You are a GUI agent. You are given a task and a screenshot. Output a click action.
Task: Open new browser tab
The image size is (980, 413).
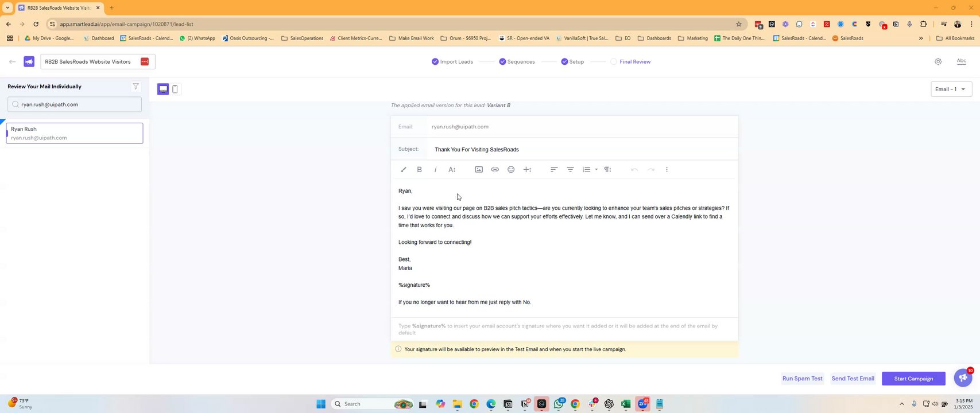click(111, 8)
